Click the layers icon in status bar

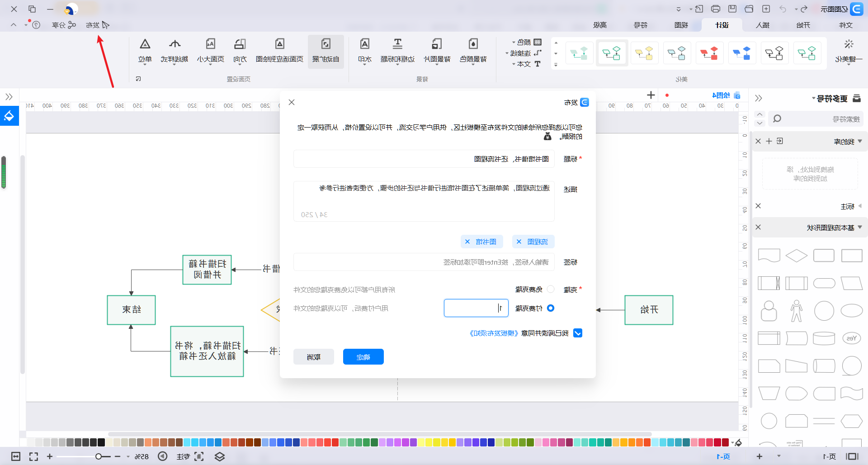[x=220, y=456]
